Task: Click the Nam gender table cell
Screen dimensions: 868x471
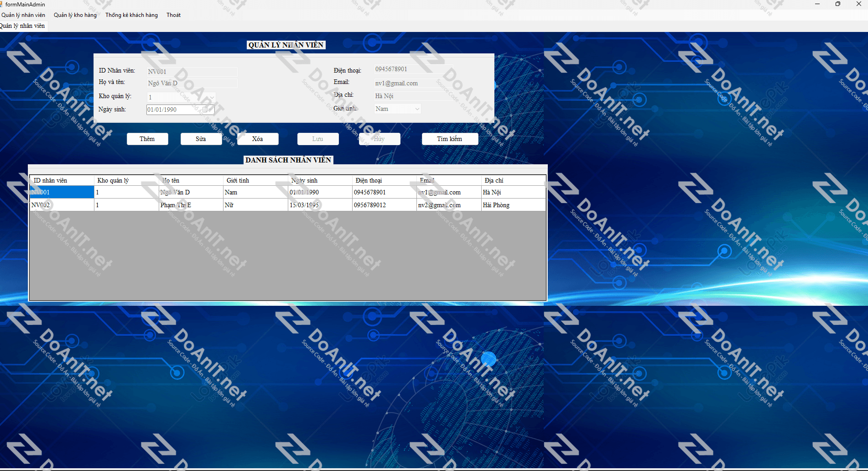Action: (255, 192)
